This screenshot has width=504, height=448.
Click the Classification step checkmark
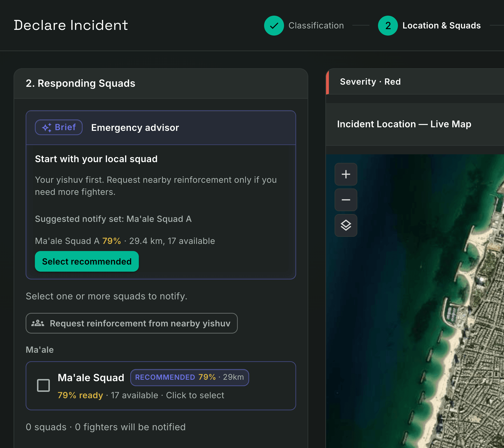tap(274, 26)
